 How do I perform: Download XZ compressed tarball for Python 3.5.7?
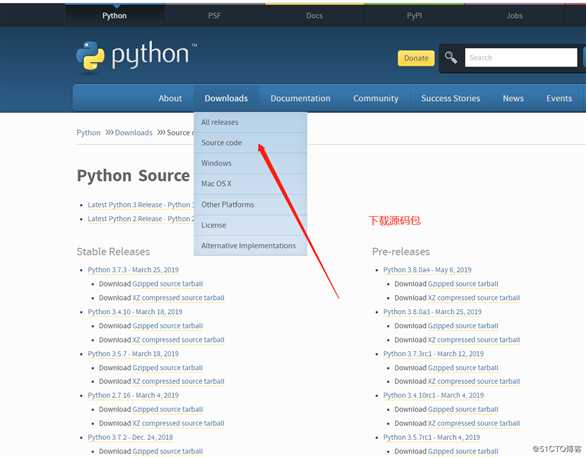pyautogui.click(x=178, y=381)
